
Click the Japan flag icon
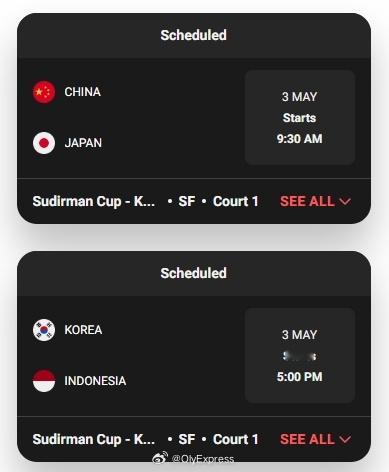tap(44, 143)
